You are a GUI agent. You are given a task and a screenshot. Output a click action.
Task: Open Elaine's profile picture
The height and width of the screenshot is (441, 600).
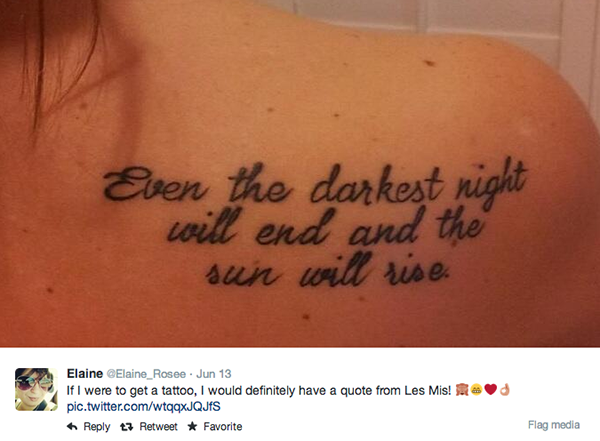pyautogui.click(x=36, y=389)
